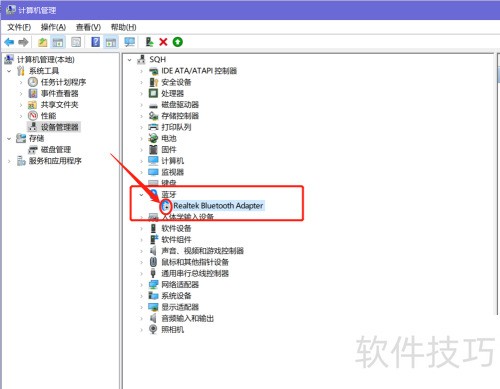Collapse the 系统工具 node in left tree
The width and height of the screenshot is (500, 389).
point(9,71)
